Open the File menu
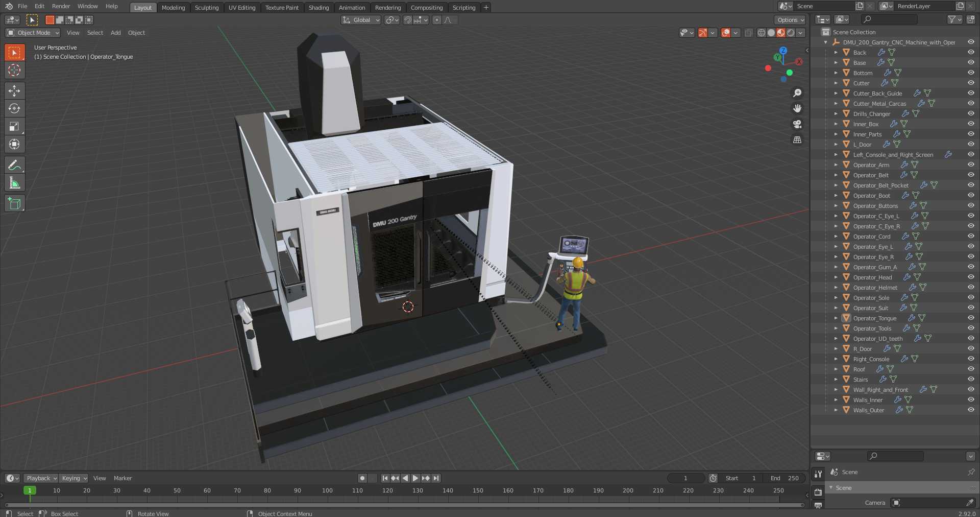 [x=22, y=6]
